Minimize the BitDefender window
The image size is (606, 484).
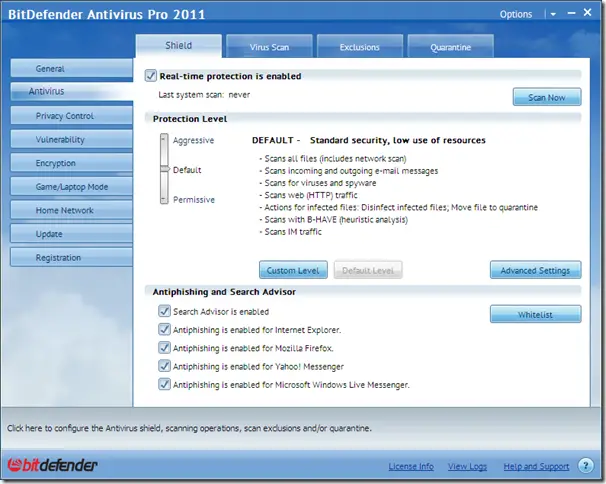571,13
